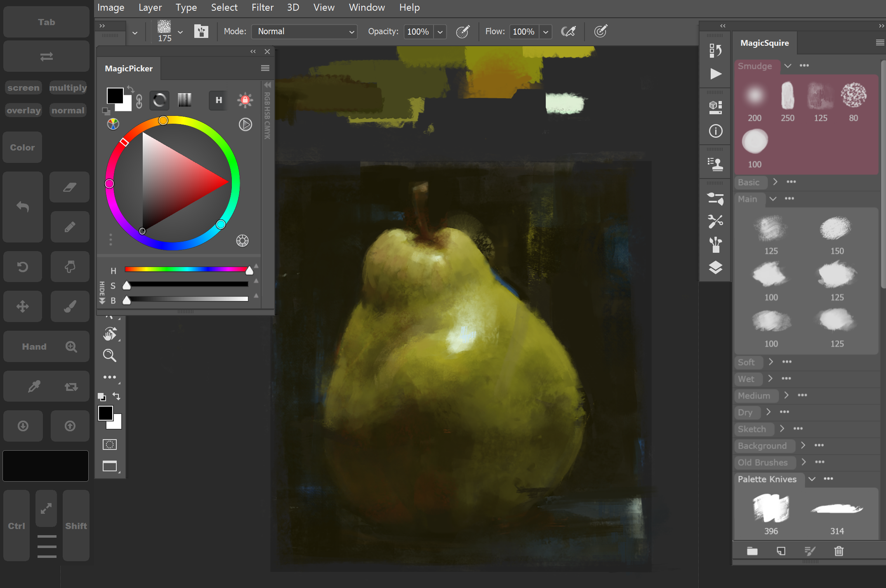
Task: Open the blending Mode dropdown
Action: [304, 32]
